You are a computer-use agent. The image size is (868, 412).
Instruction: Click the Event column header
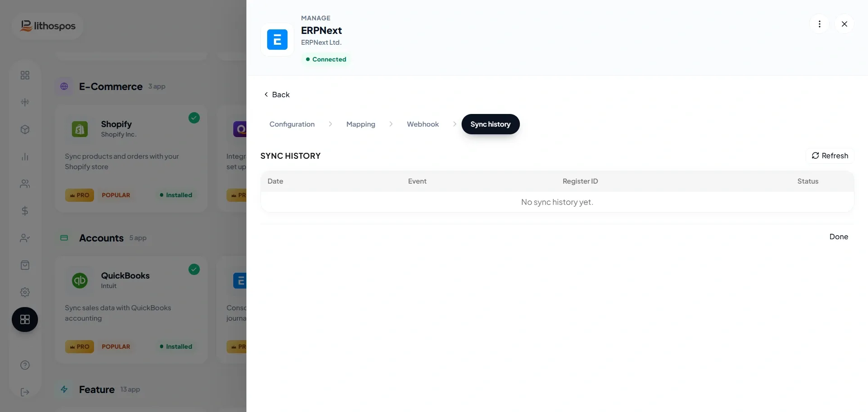pyautogui.click(x=417, y=181)
